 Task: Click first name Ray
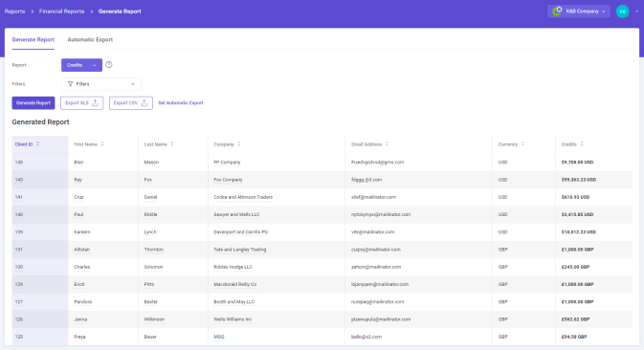pos(78,180)
